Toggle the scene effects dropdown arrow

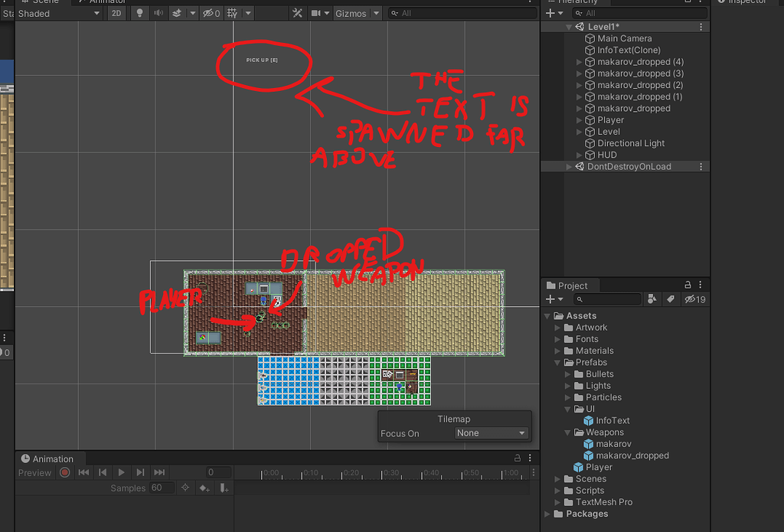pyautogui.click(x=192, y=13)
